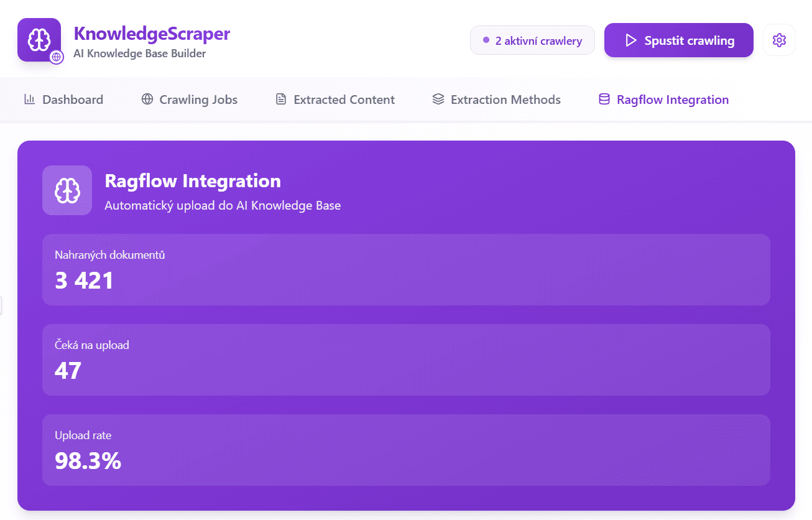Select the database icon beside Ragflow Integration
The image size is (812, 520).
[x=602, y=100]
